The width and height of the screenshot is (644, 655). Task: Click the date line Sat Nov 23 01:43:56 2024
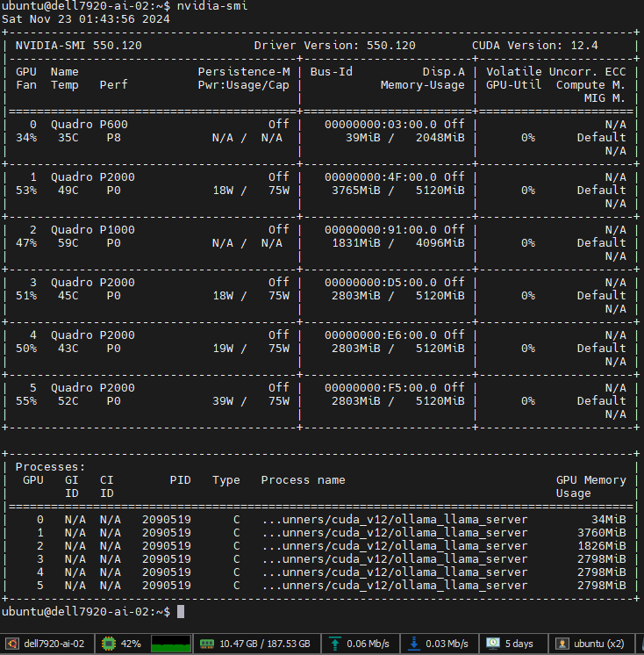pos(86,19)
